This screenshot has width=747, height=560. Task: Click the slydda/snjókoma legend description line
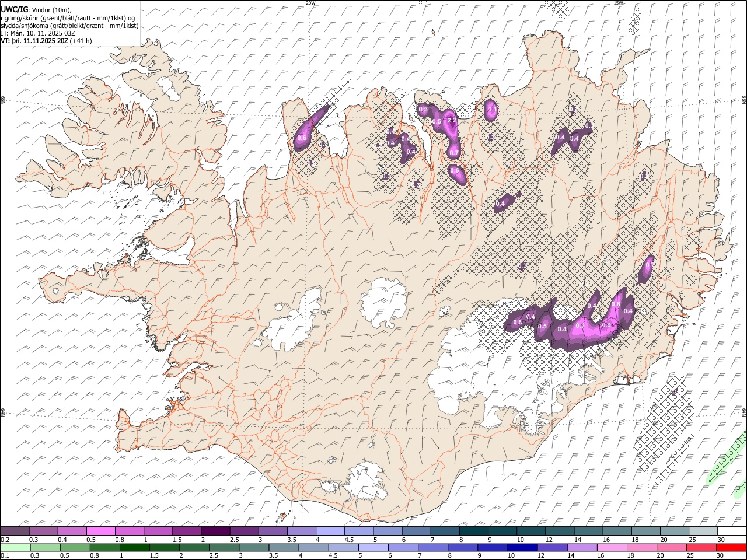coord(69,26)
